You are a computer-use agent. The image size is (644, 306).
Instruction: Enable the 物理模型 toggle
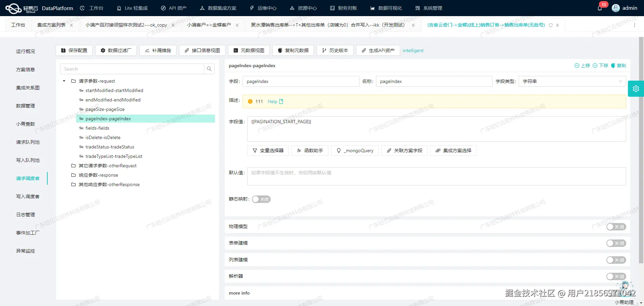click(x=616, y=227)
